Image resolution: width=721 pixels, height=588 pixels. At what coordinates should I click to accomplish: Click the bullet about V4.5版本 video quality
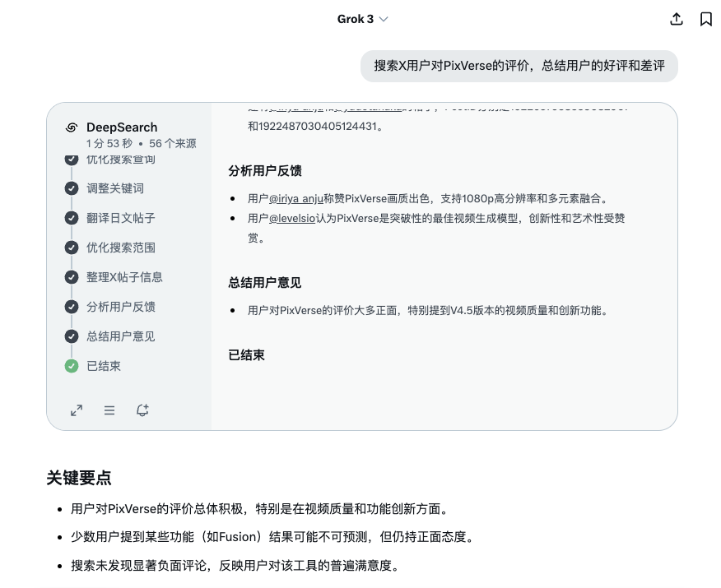(429, 311)
